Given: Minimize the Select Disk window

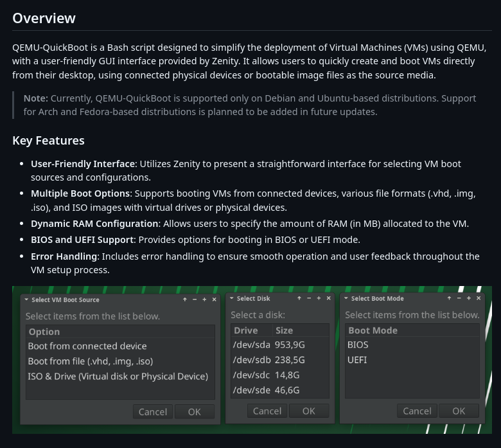Looking at the screenshot, I should 309,298.
